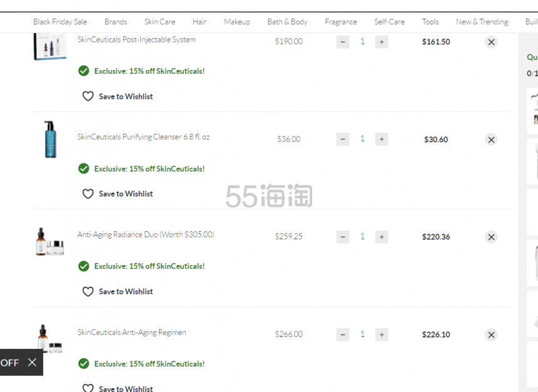Click green checkmark for Post-Injectable System offer

pyautogui.click(x=84, y=71)
